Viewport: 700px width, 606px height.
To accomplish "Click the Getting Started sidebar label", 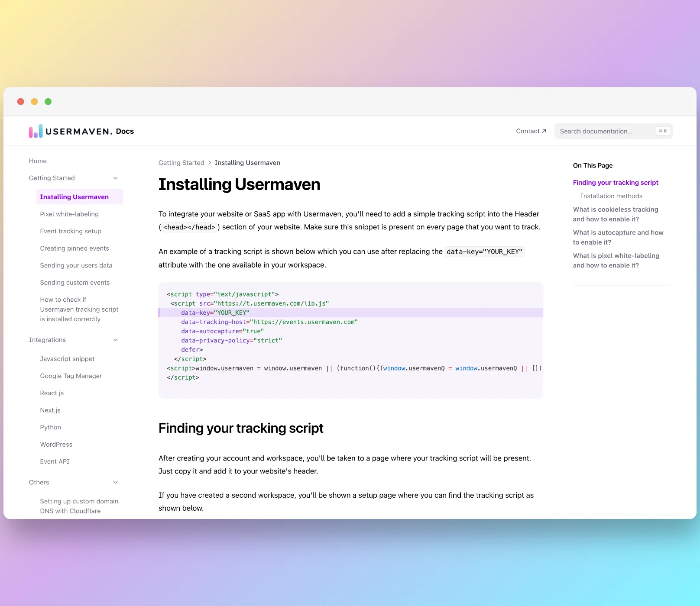I will pyautogui.click(x=52, y=178).
